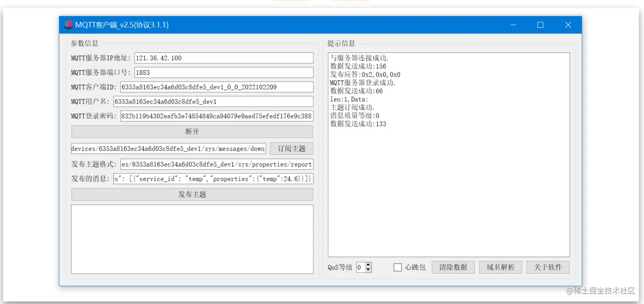The image size is (644, 304).
Task: Enable the 心跳包 heartbeat checkbox
Action: 397,267
